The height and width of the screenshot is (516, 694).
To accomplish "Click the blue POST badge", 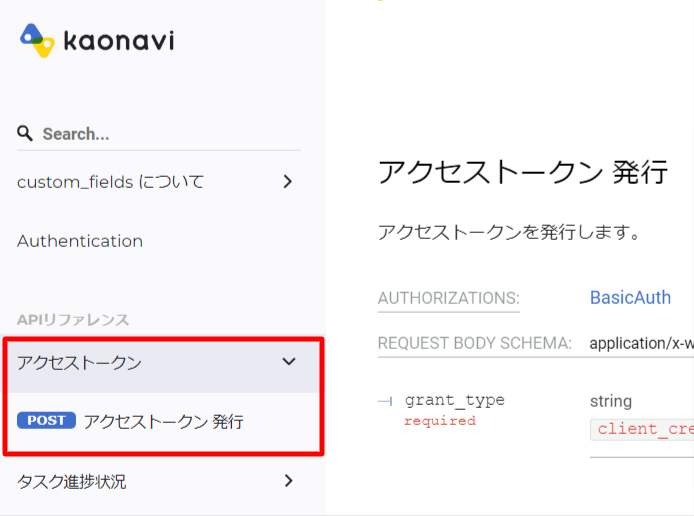I will [46, 420].
